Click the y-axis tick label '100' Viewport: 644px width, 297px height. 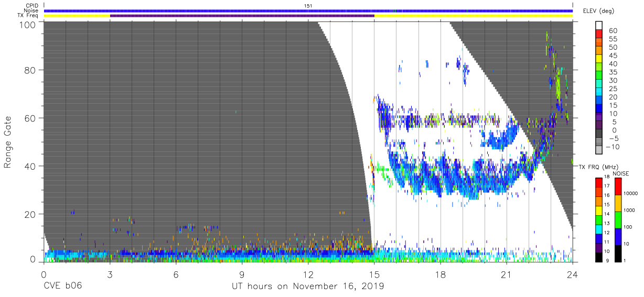pyautogui.click(x=28, y=25)
